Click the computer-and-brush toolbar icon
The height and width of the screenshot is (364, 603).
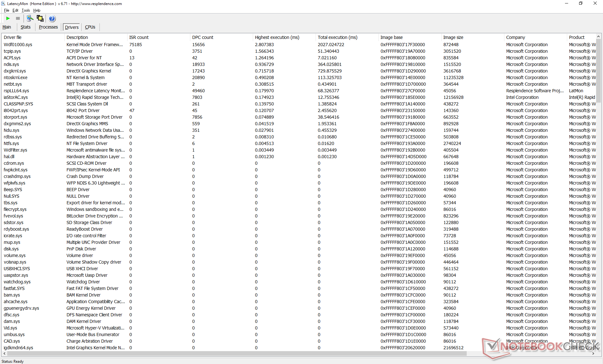pos(30,19)
